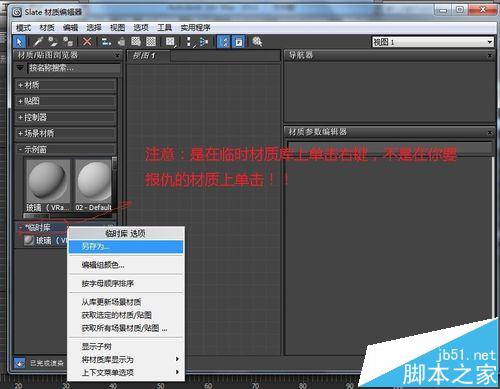Click Show Shaded Material in Viewport icon
This screenshot has width=500, height=389.
point(136,42)
